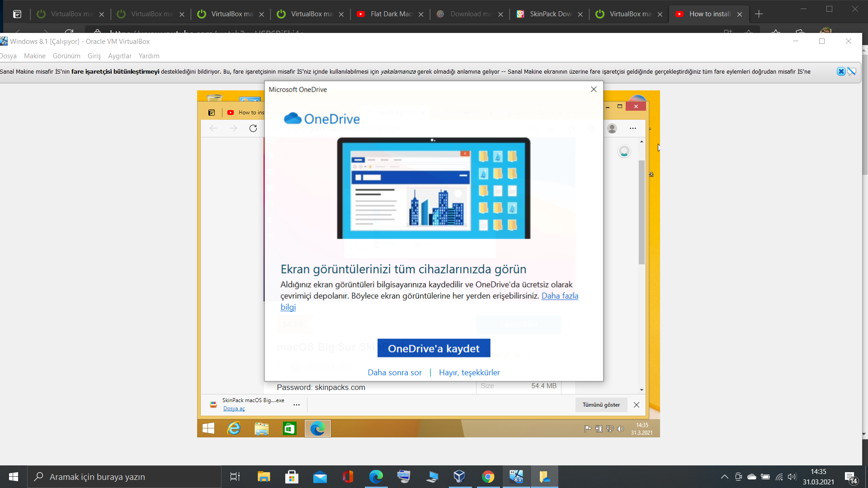
Task: Dismiss the VirtualBox mouse integration notification
Action: (x=841, y=71)
